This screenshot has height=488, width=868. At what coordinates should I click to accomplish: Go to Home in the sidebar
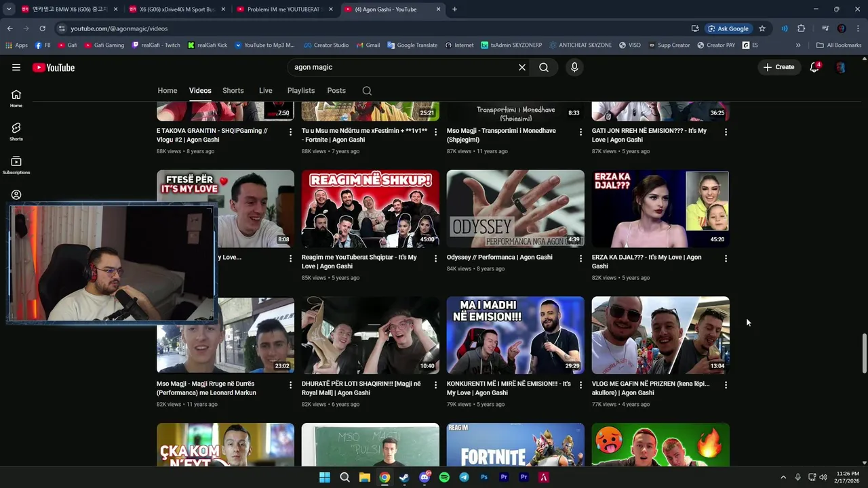(16, 99)
